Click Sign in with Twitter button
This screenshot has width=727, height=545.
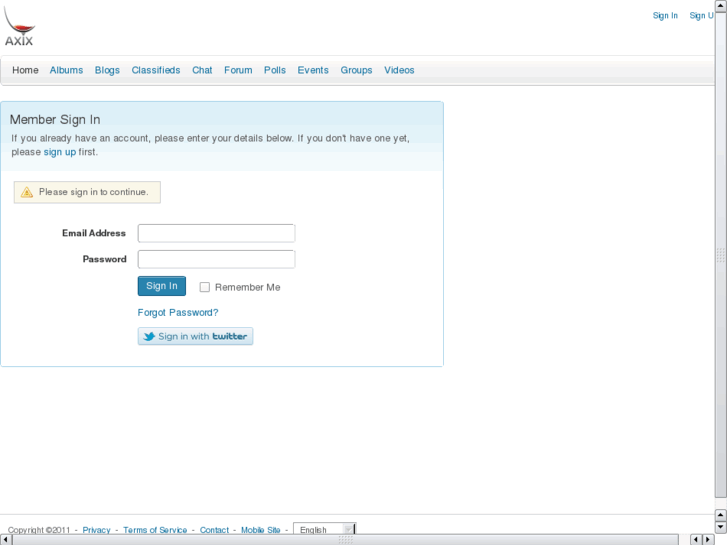(195, 336)
